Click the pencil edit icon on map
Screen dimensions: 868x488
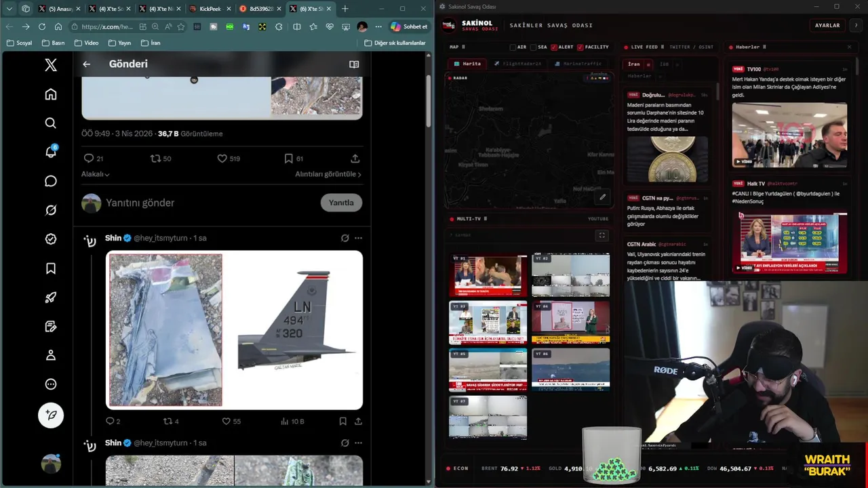602,197
